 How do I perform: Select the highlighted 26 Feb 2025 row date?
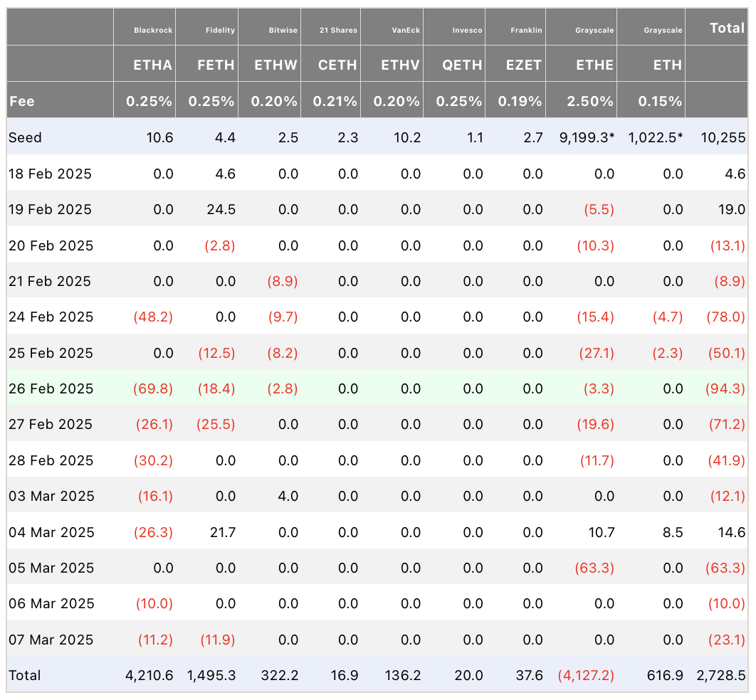51,389
